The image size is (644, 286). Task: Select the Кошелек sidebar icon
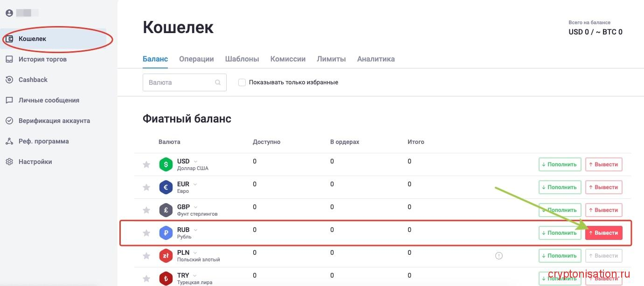pyautogui.click(x=8, y=39)
